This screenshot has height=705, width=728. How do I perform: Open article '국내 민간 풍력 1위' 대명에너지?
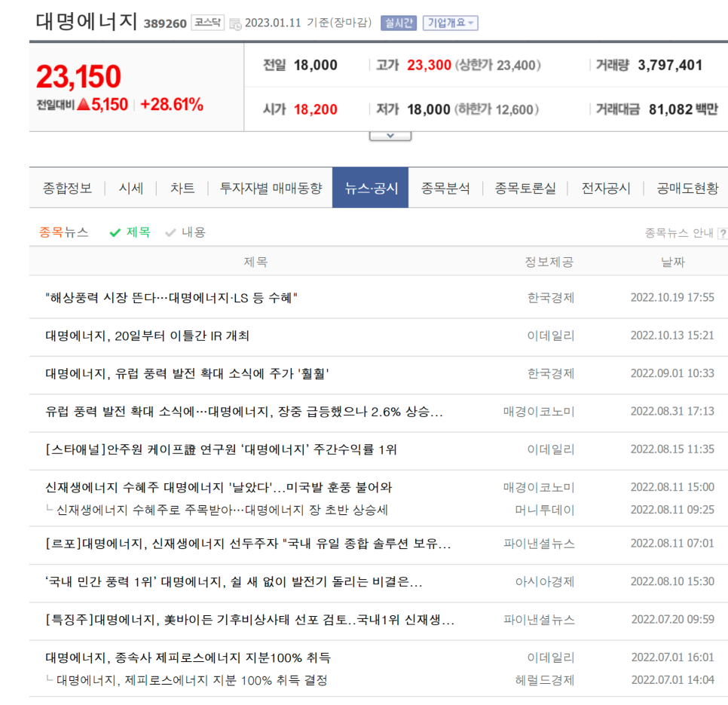coord(234,582)
